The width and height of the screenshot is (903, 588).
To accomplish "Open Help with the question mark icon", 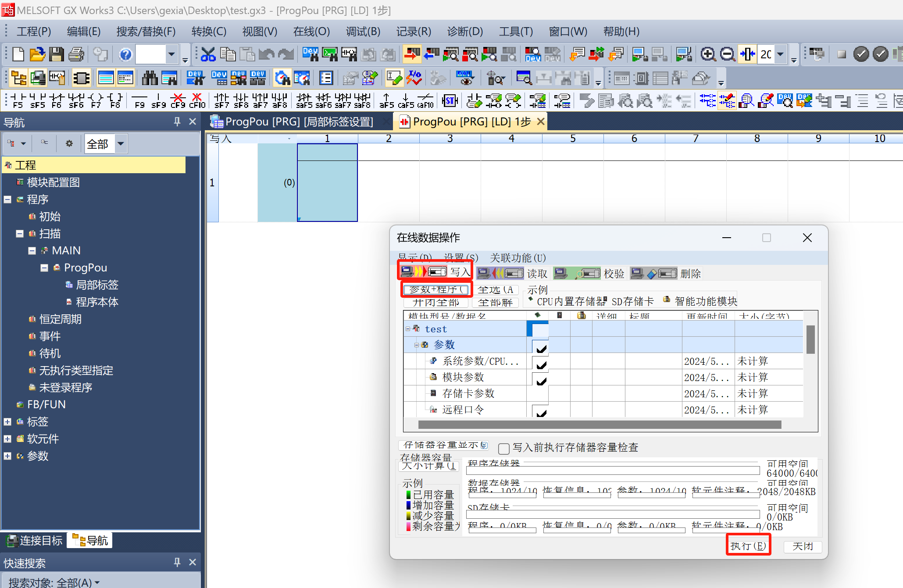I will [125, 54].
